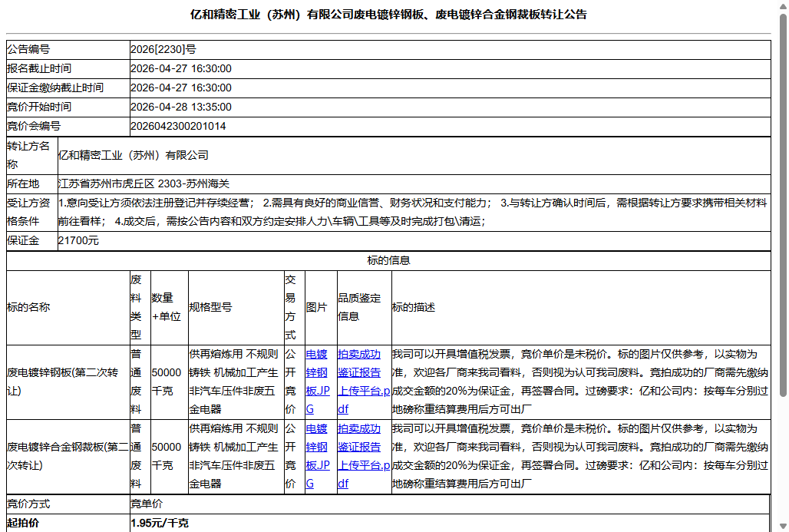Viewport: 789px width, 532px height.
Task: Click the page title 转让公告 heading
Action: coord(388,15)
